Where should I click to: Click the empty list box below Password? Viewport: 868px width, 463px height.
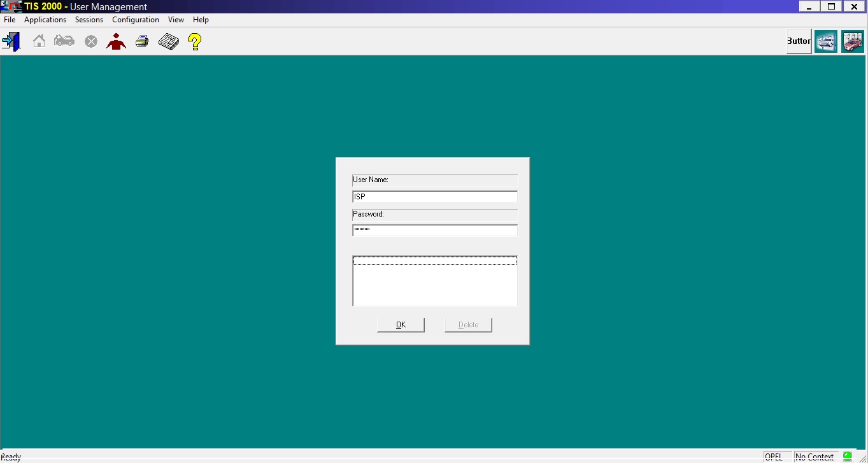pos(435,281)
